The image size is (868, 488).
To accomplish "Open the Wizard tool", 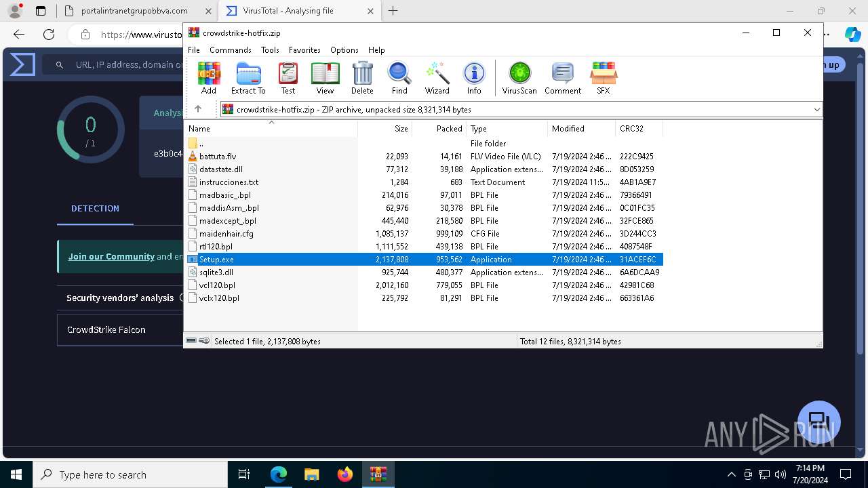I will coord(437,78).
